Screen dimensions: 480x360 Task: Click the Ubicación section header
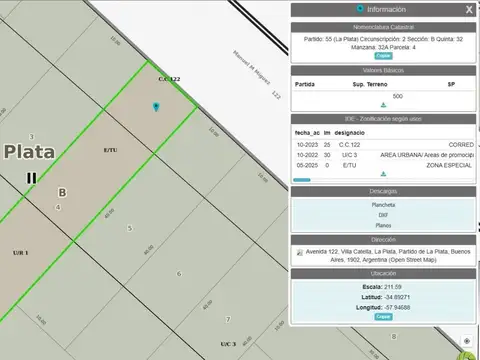(383, 273)
